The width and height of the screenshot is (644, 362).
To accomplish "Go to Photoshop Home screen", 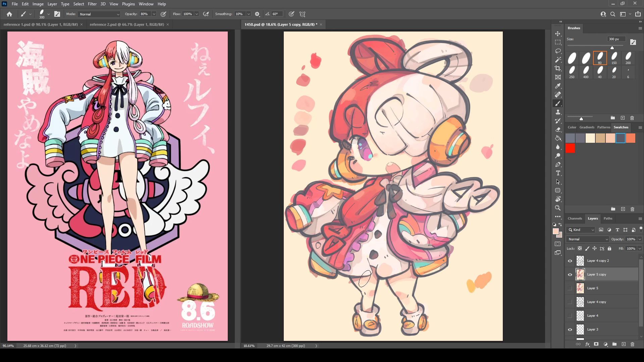I will click(9, 14).
